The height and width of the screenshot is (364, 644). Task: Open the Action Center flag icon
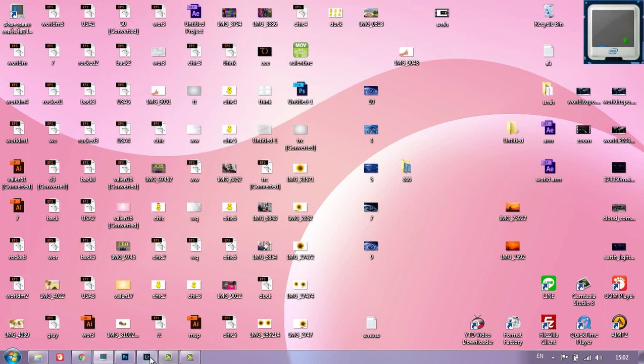click(x=565, y=357)
